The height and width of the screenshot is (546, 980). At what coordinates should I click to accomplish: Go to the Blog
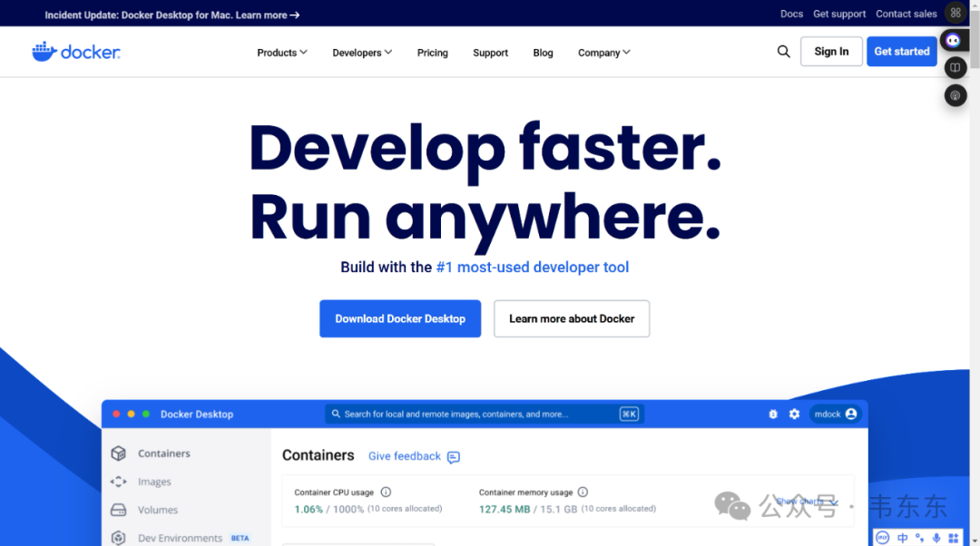(x=544, y=53)
